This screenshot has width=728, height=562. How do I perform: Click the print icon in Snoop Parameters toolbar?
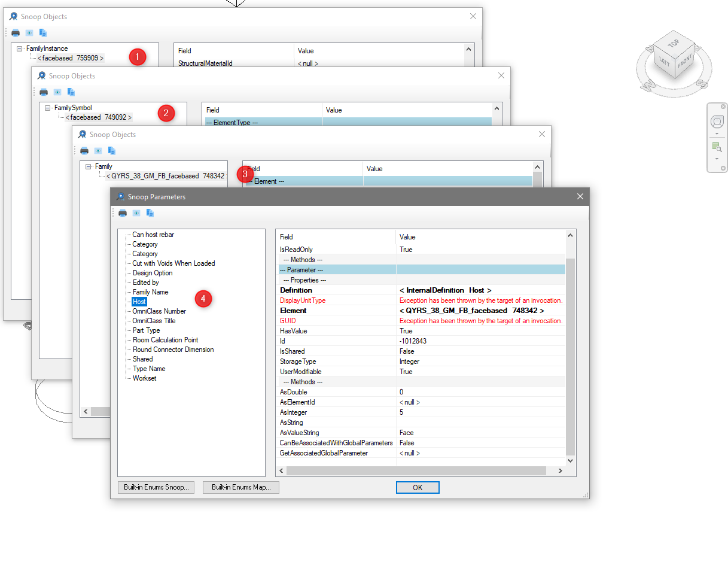click(x=123, y=213)
